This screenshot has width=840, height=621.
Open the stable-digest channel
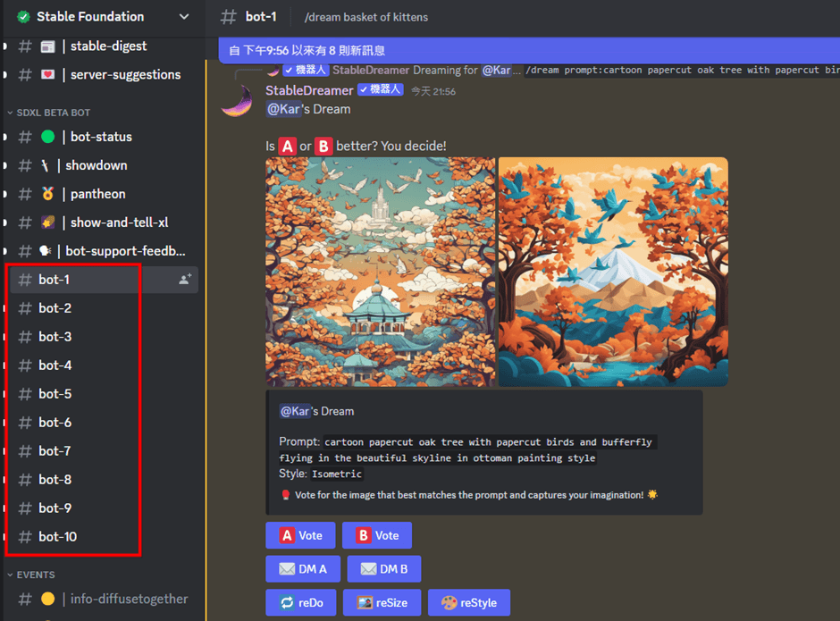[107, 46]
